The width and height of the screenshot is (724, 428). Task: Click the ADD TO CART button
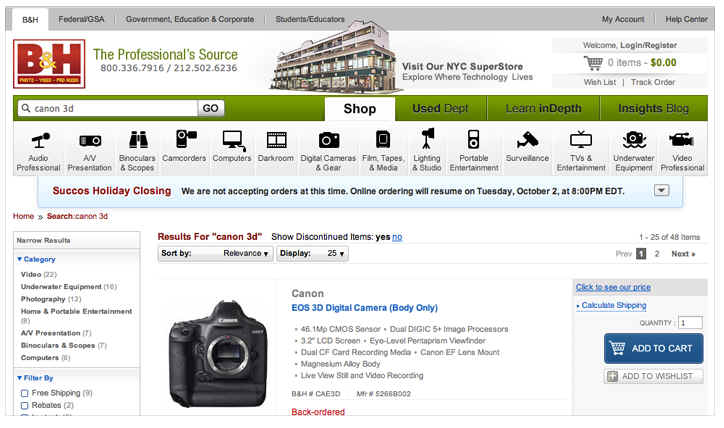click(x=653, y=349)
